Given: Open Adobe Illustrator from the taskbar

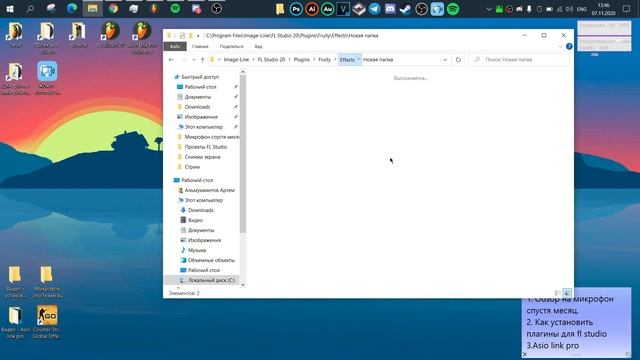Looking at the screenshot, I should 311,9.
